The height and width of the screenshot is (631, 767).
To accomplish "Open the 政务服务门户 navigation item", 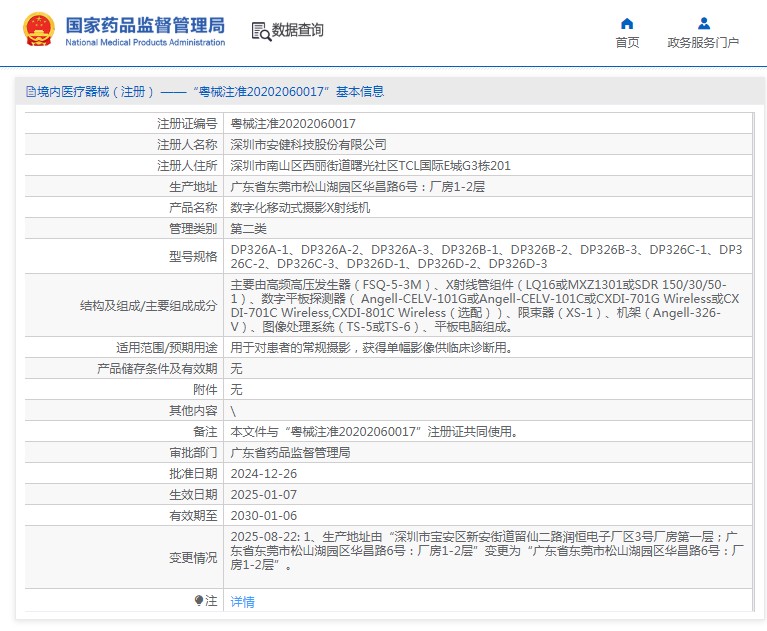I will point(703,42).
